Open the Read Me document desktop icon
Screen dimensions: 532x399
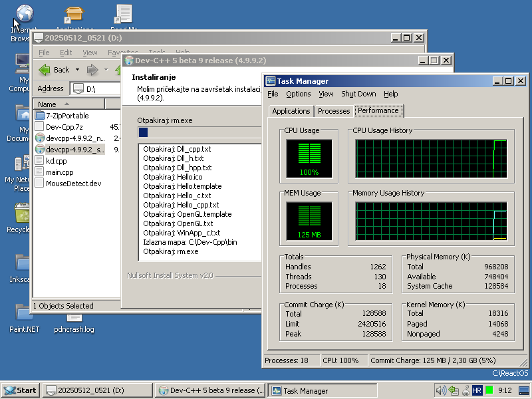pos(124,14)
